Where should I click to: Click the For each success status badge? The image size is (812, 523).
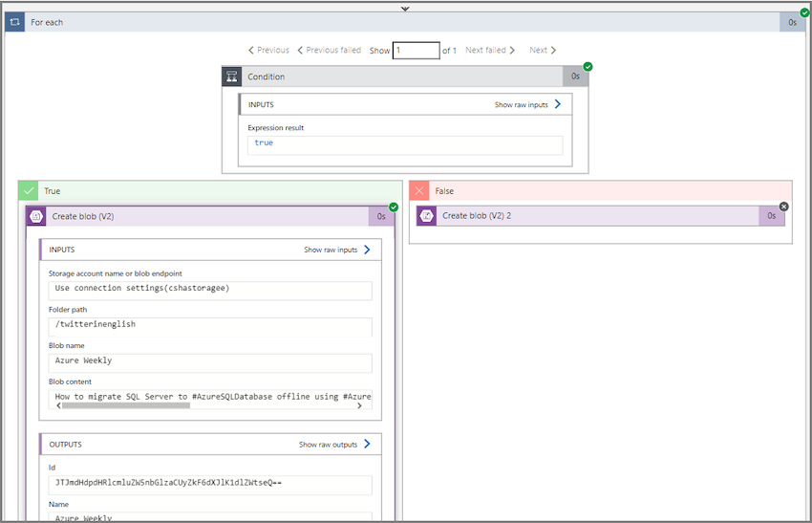[804, 12]
